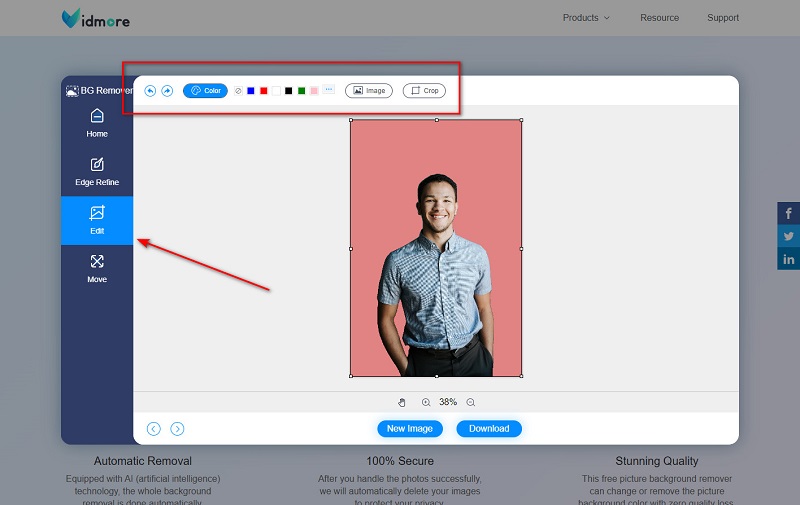Viewport: 800px width, 505px height.
Task: Open the Home sidebar tab
Action: [97, 123]
